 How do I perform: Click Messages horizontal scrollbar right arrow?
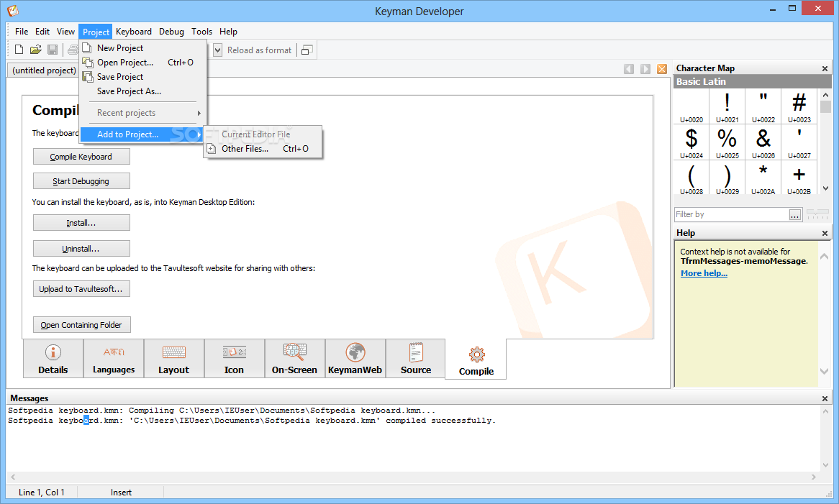(x=813, y=477)
